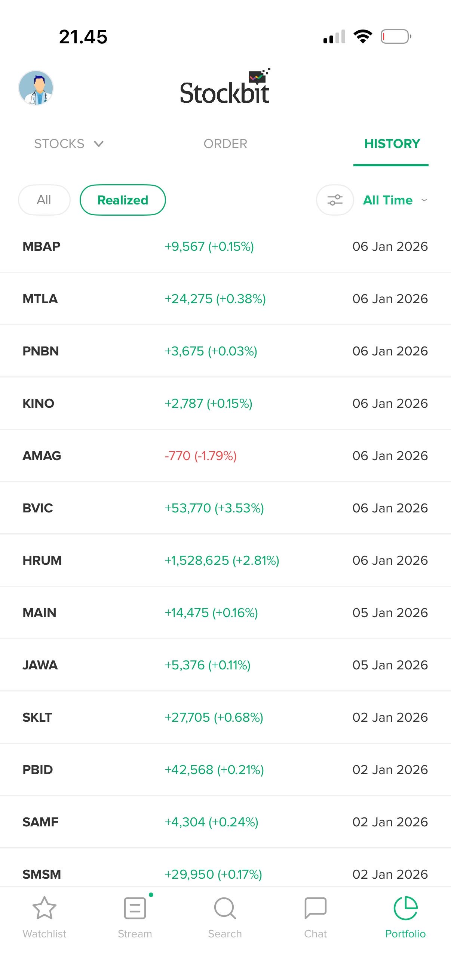
Task: Open the PBID history row
Action: click(225, 770)
